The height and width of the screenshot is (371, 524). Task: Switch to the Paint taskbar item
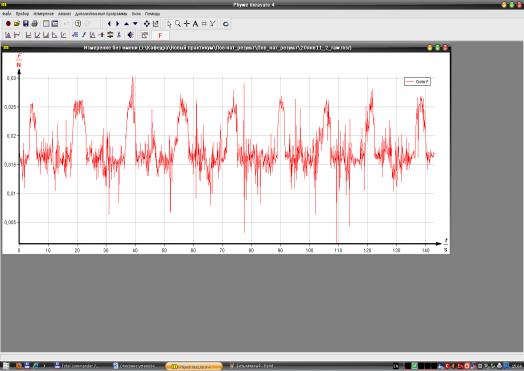click(x=252, y=366)
